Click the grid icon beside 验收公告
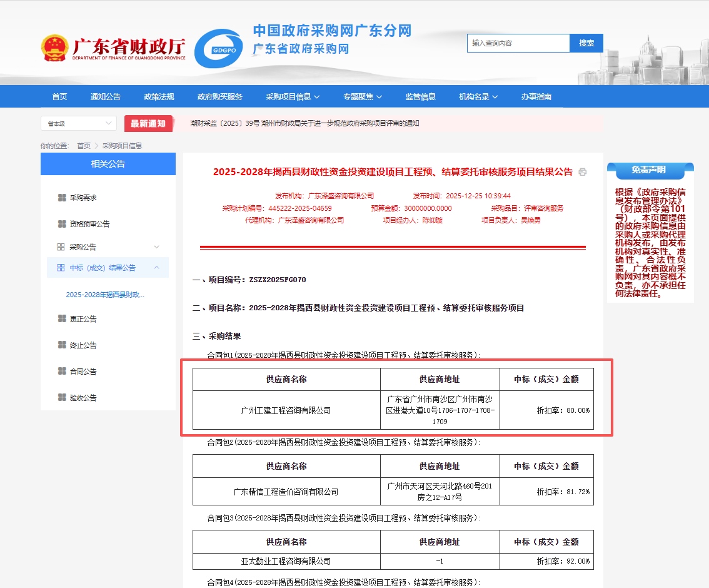The image size is (709, 588). pos(62,398)
